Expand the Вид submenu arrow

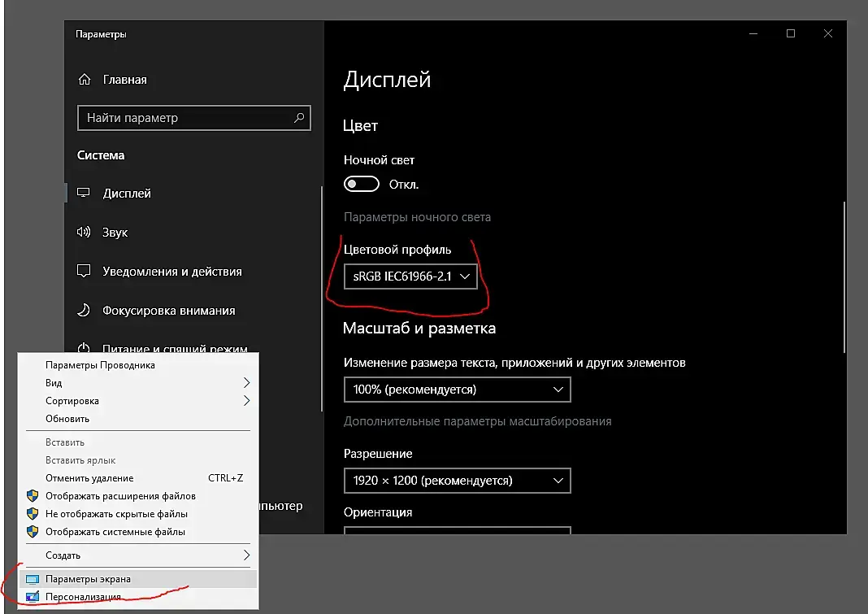[246, 383]
